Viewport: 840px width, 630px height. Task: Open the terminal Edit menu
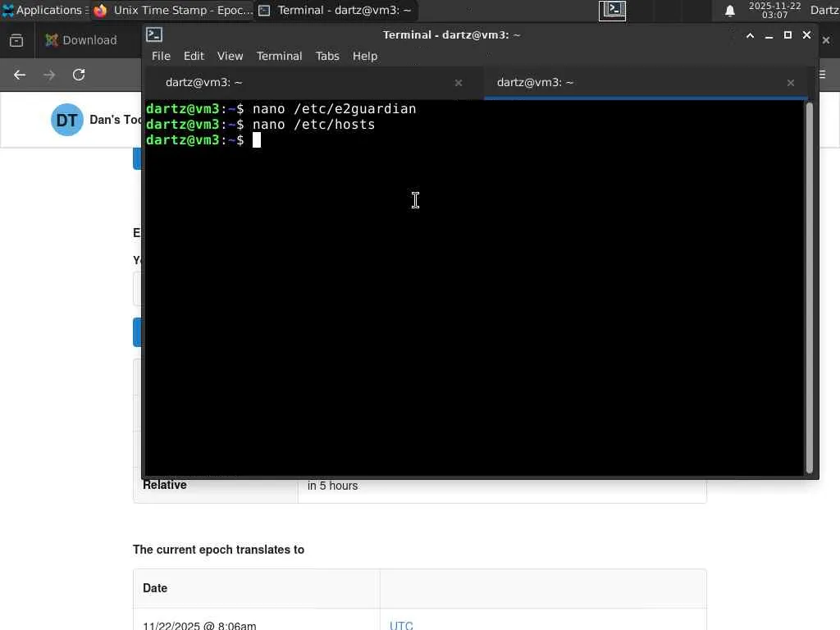(x=194, y=56)
